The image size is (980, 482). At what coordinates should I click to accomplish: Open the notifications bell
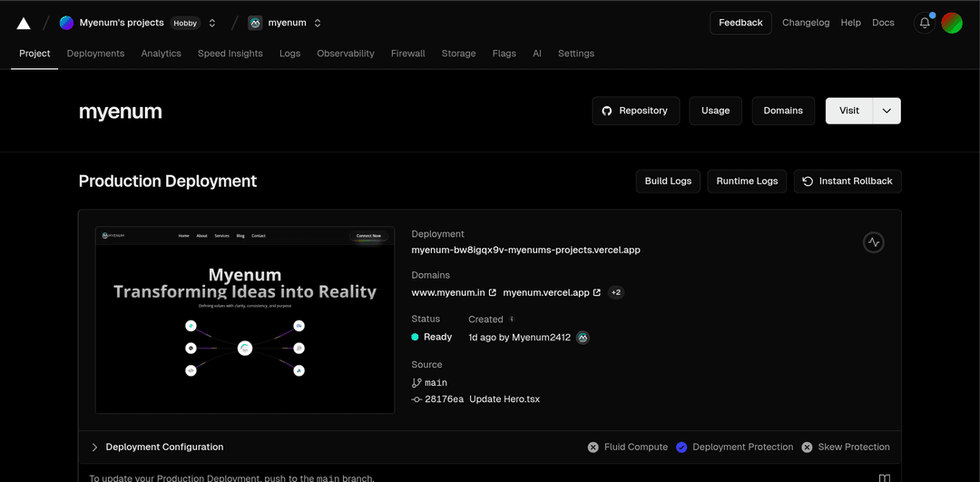(x=925, y=23)
